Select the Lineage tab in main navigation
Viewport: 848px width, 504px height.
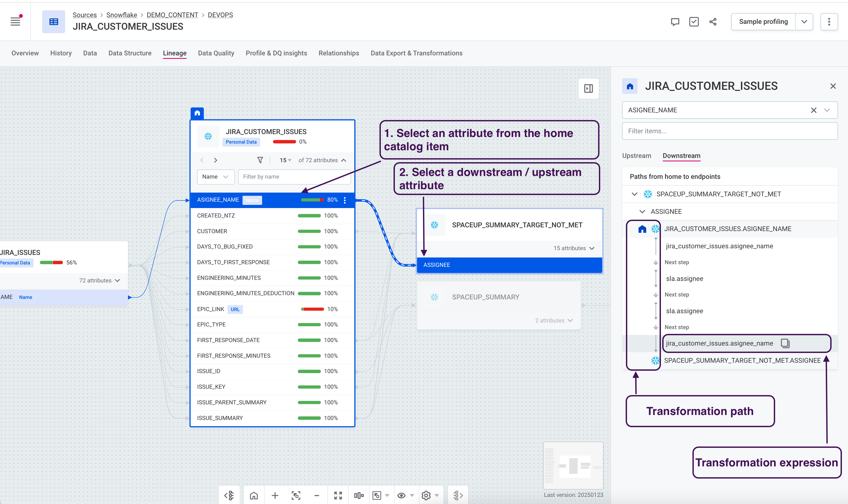(175, 53)
